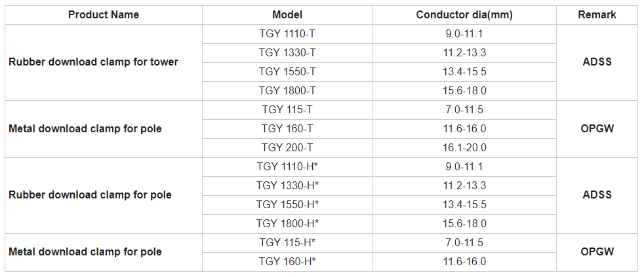The image size is (644, 277).
Task: Select the TGY 160-T model cell
Action: point(287,128)
